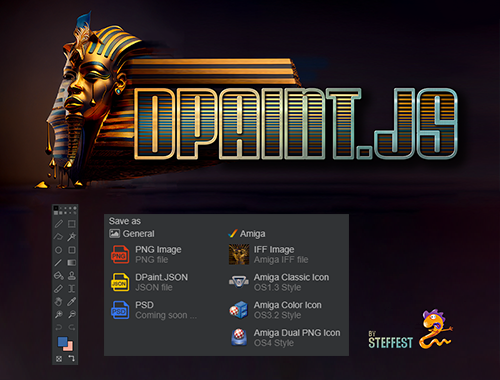
Task: Click the 'OS4 Style' subtitle
Action: (x=274, y=343)
